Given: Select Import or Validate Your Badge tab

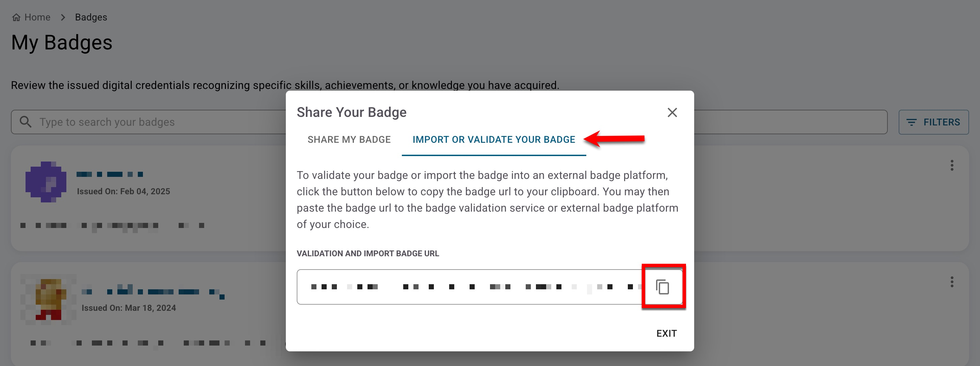Looking at the screenshot, I should (x=493, y=140).
